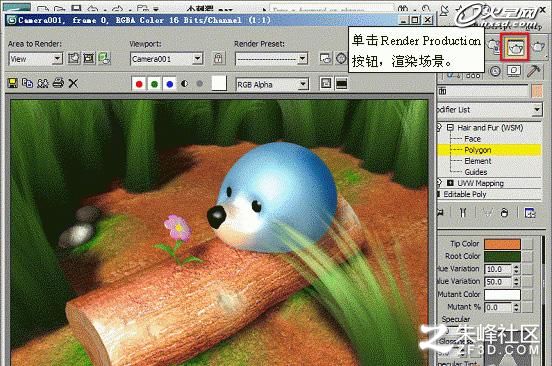Toggle the Green channel button
Screen dimensions: 552x366
point(154,84)
